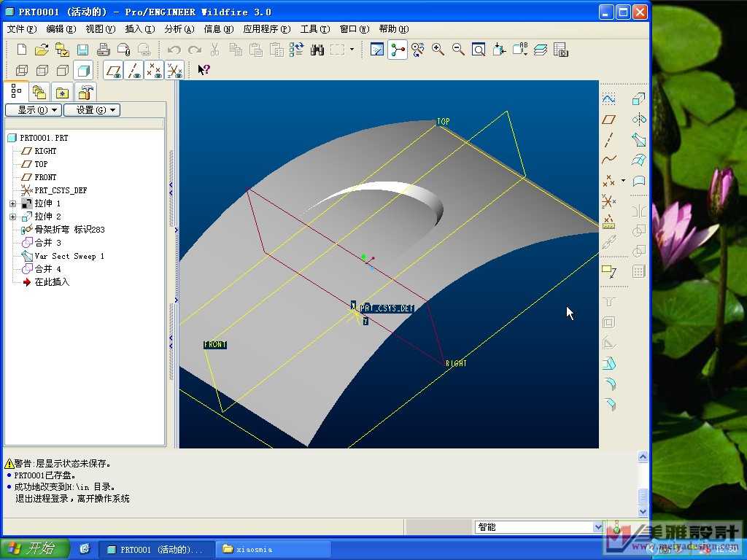Switch to the Favorites navigator tab
The image size is (747, 560).
[x=63, y=91]
